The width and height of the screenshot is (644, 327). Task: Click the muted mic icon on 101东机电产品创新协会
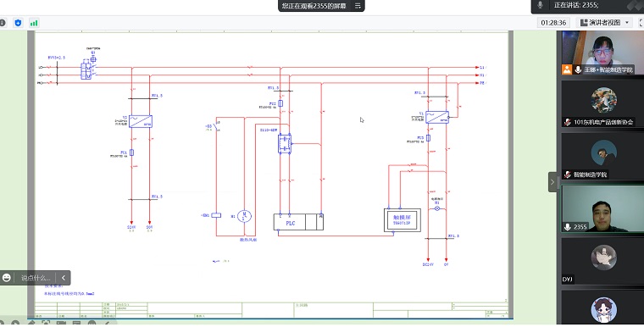pyautogui.click(x=568, y=122)
